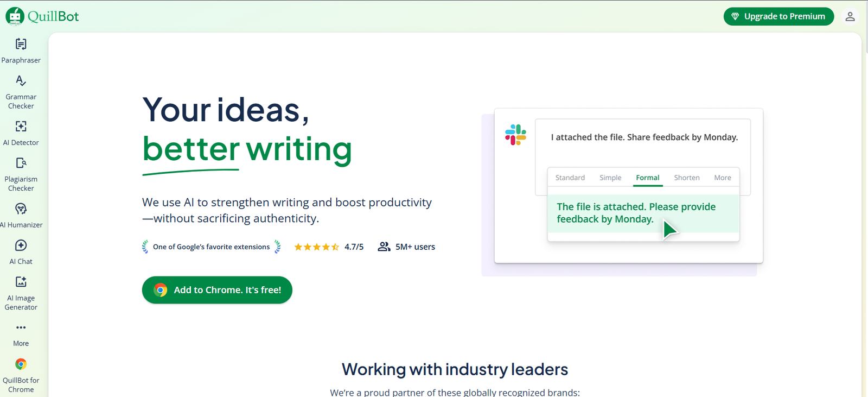Open the More modes dropdown tab
Viewport: 868px width, 397px height.
[x=723, y=178]
